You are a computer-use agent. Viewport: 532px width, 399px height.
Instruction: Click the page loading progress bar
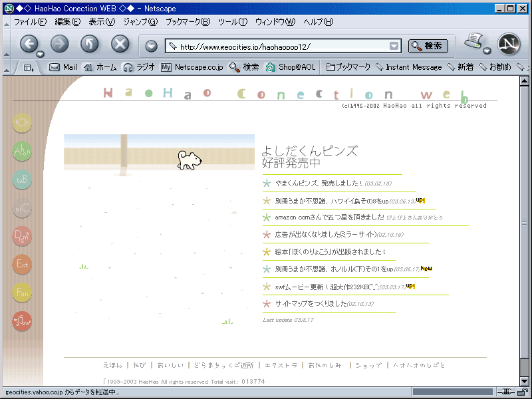[453, 392]
